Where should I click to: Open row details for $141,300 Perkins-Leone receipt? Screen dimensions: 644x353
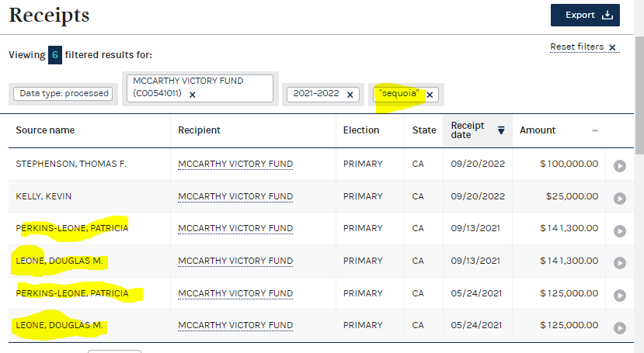620,231
